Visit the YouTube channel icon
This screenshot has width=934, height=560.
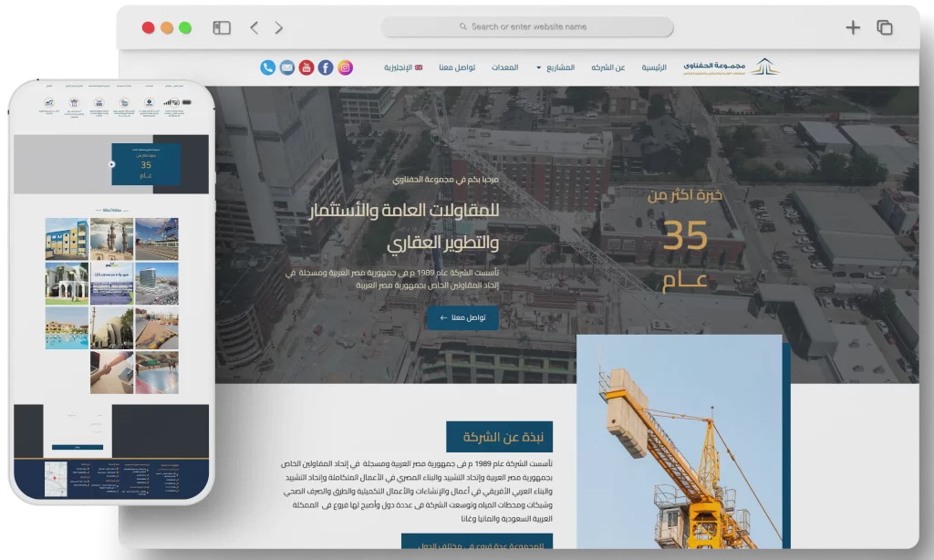pos(305,67)
